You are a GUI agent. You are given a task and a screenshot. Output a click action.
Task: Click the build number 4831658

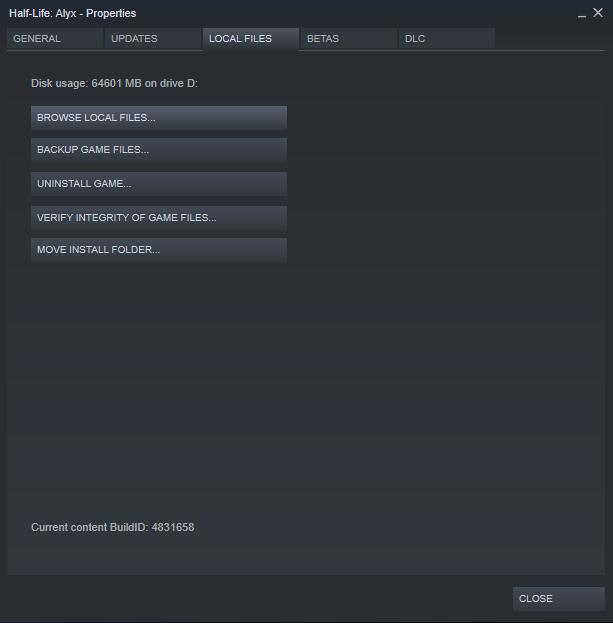point(173,527)
